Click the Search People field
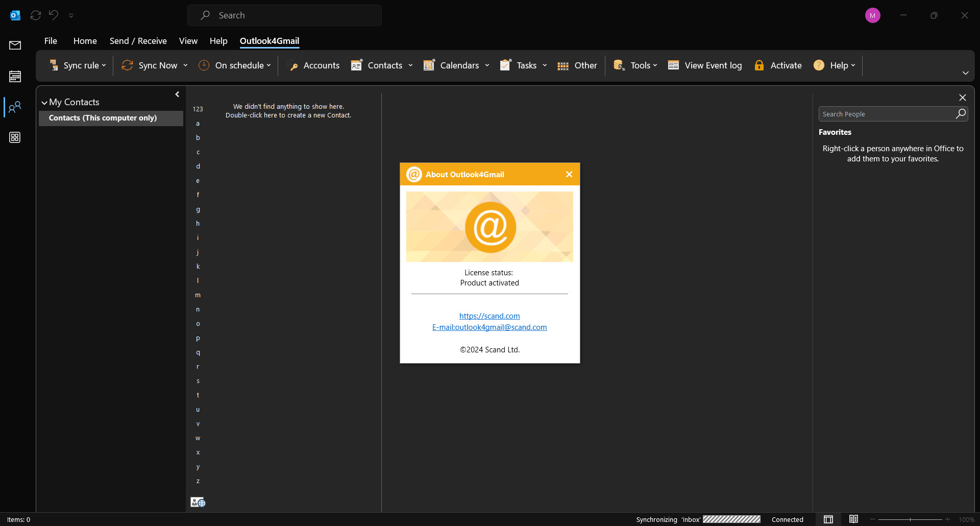This screenshot has width=980, height=526. [x=887, y=114]
